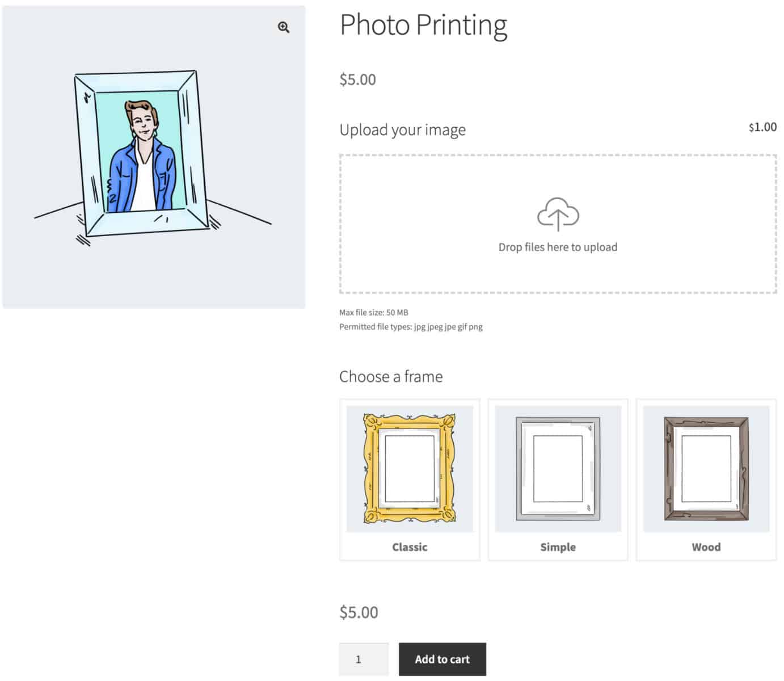Click the total price below frames
The image size is (784, 681).
pyautogui.click(x=357, y=612)
